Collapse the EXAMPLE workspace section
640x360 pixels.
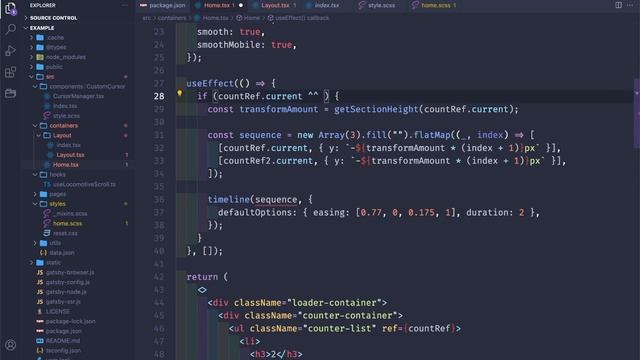(x=42, y=28)
